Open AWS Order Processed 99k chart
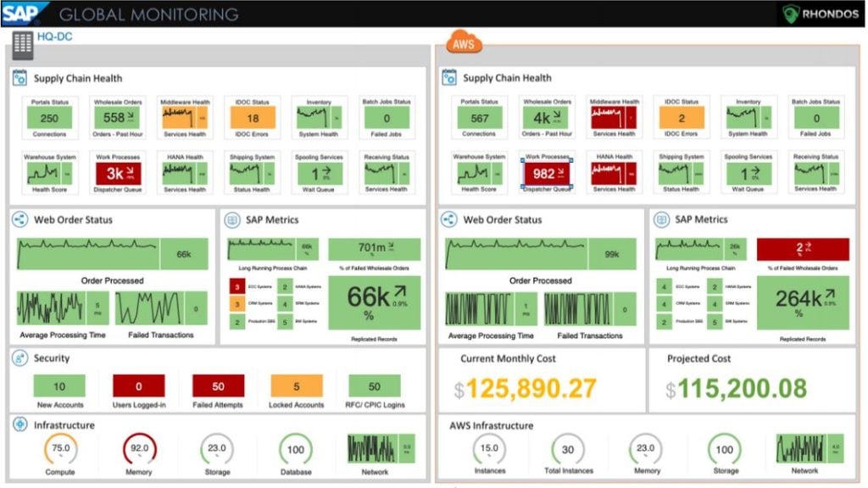The width and height of the screenshot is (868, 488). (541, 254)
